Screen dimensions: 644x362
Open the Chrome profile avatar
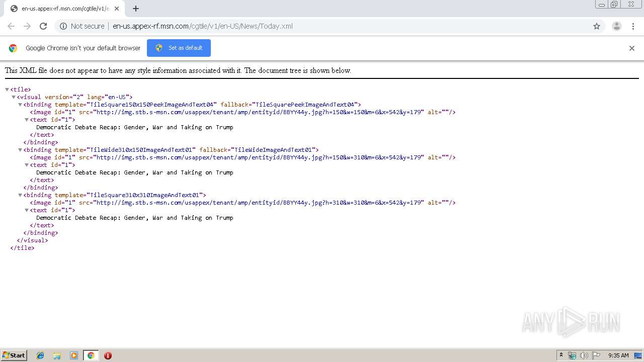(x=617, y=26)
